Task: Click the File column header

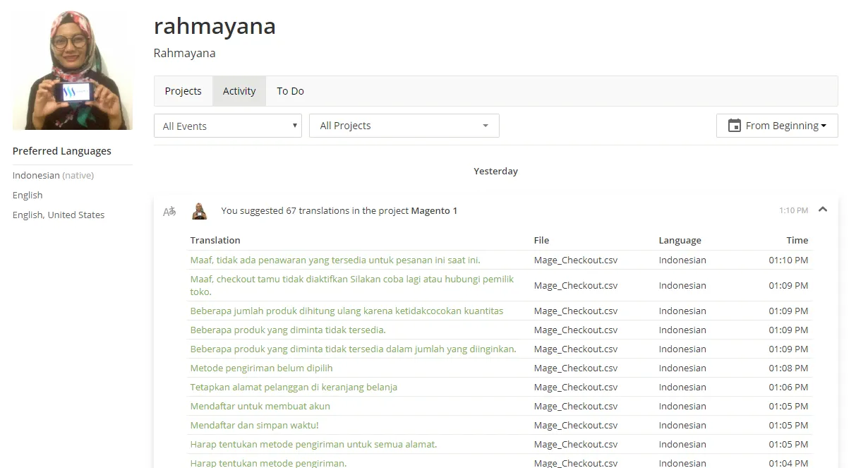Action: [x=541, y=240]
